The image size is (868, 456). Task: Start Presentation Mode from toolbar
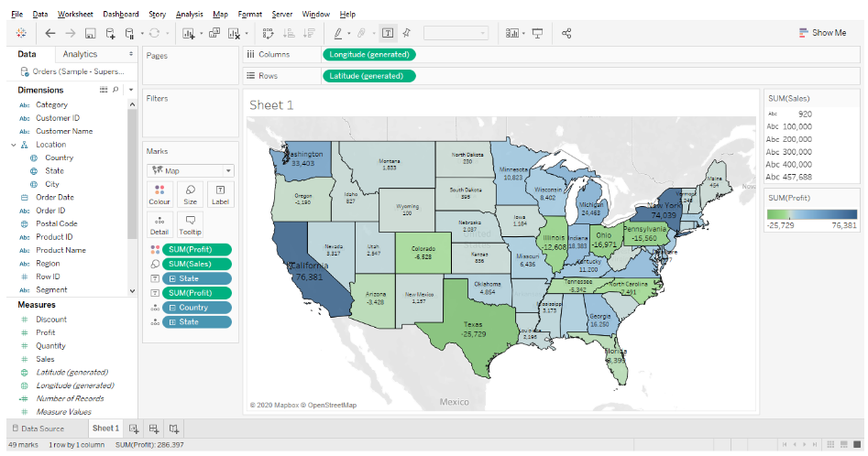537,33
